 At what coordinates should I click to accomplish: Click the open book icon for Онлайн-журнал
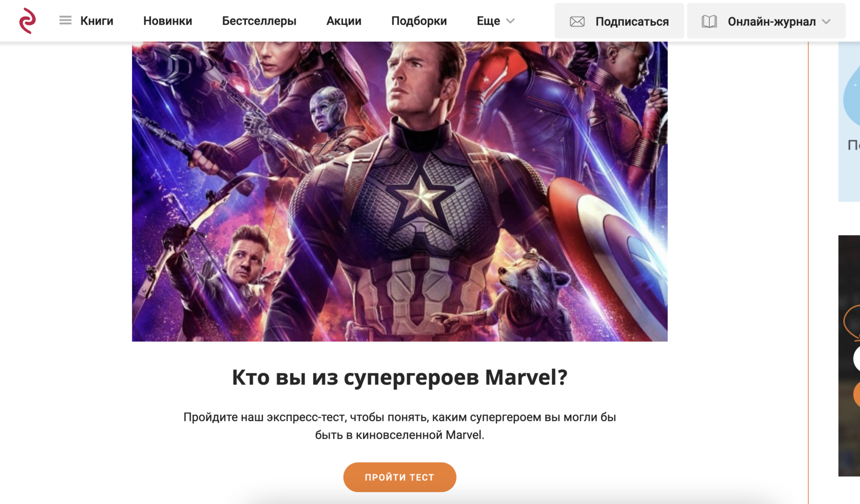(709, 21)
